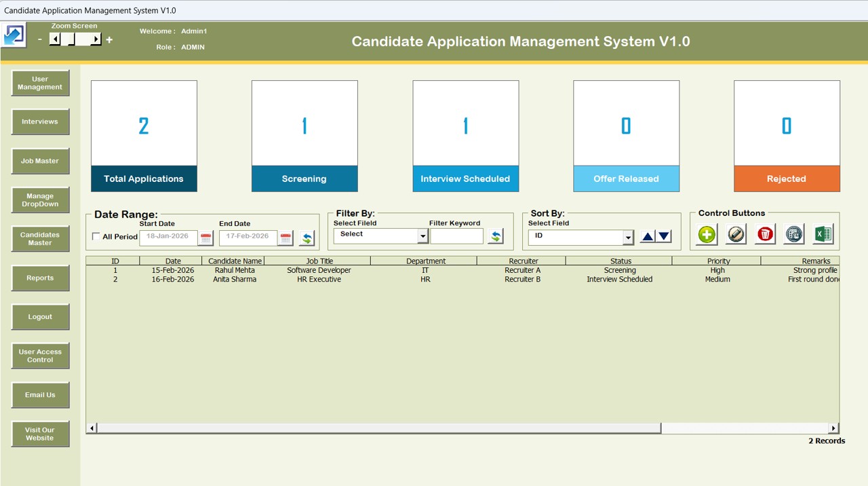Click the Zoom Screen slider thumb
The height and width of the screenshot is (486, 868).
[71, 40]
